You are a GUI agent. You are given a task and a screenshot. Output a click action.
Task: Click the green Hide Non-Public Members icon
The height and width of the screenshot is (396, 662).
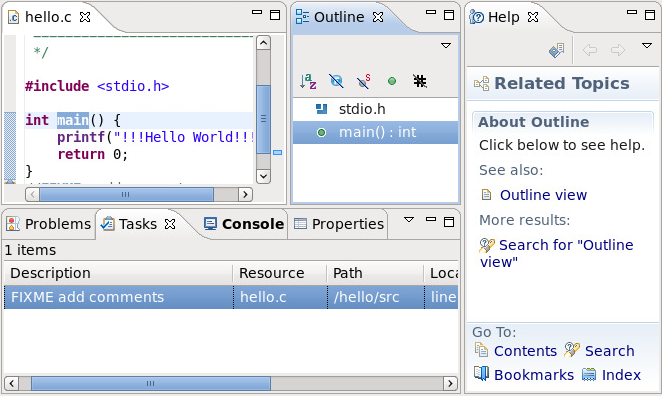pyautogui.click(x=392, y=81)
